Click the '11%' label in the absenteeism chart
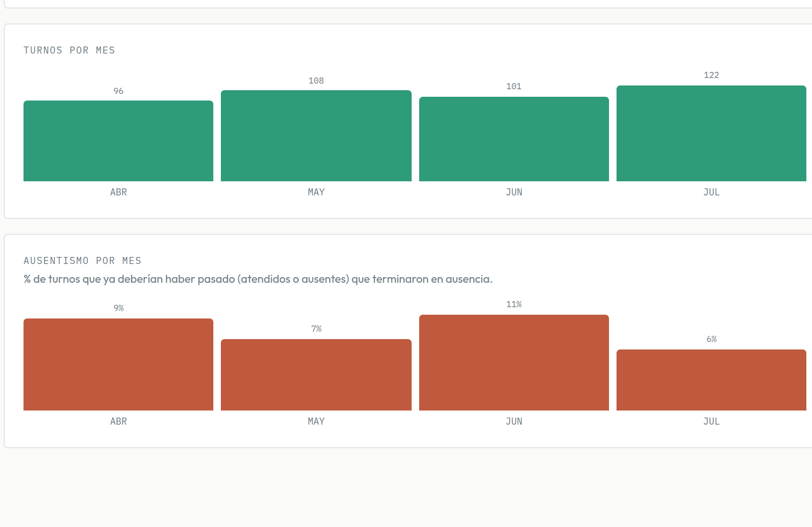Screen dimensions: 812x527 click(x=514, y=304)
